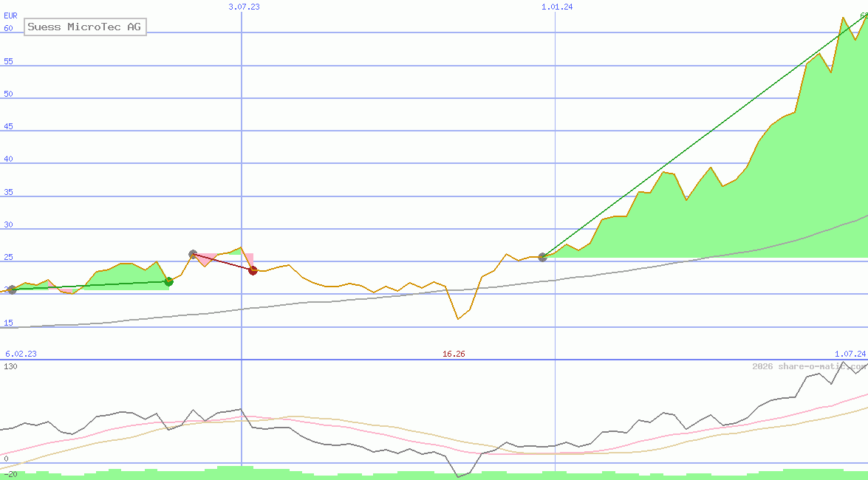
Task: Select the 1.01.24 date label at top
Action: pos(557,7)
